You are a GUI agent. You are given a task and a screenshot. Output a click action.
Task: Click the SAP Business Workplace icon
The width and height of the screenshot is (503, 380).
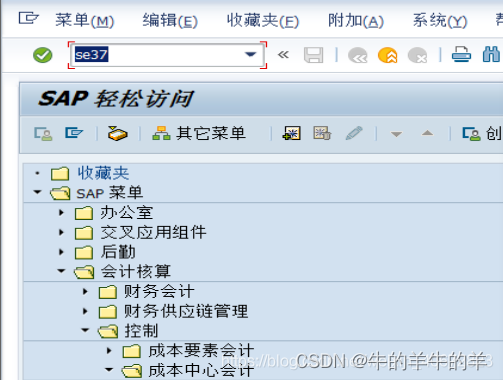click(x=117, y=134)
